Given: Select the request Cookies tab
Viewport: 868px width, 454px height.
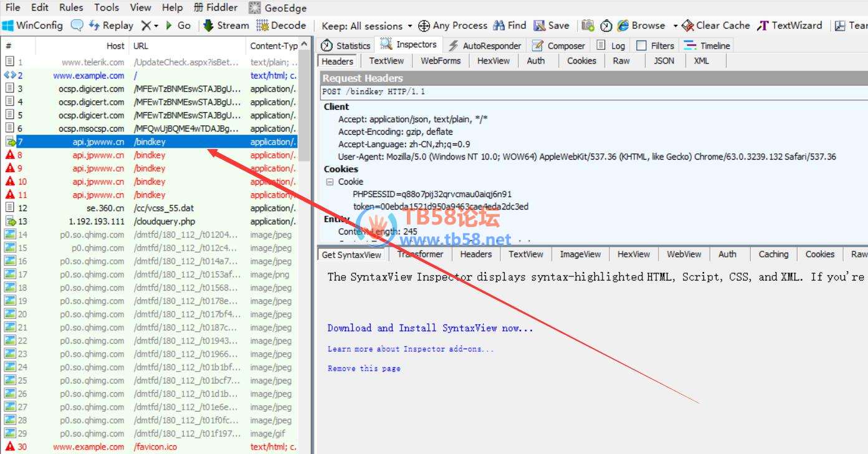Looking at the screenshot, I should (x=581, y=61).
